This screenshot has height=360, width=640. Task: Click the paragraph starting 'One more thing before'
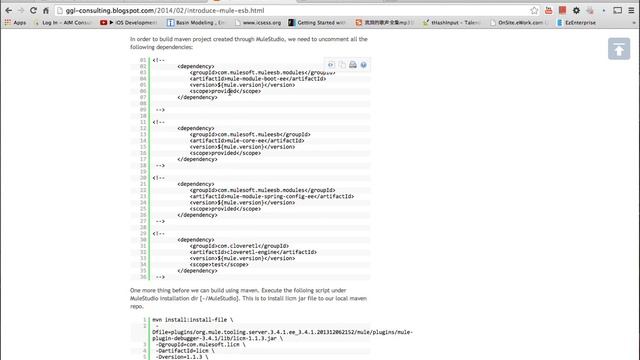click(x=249, y=298)
